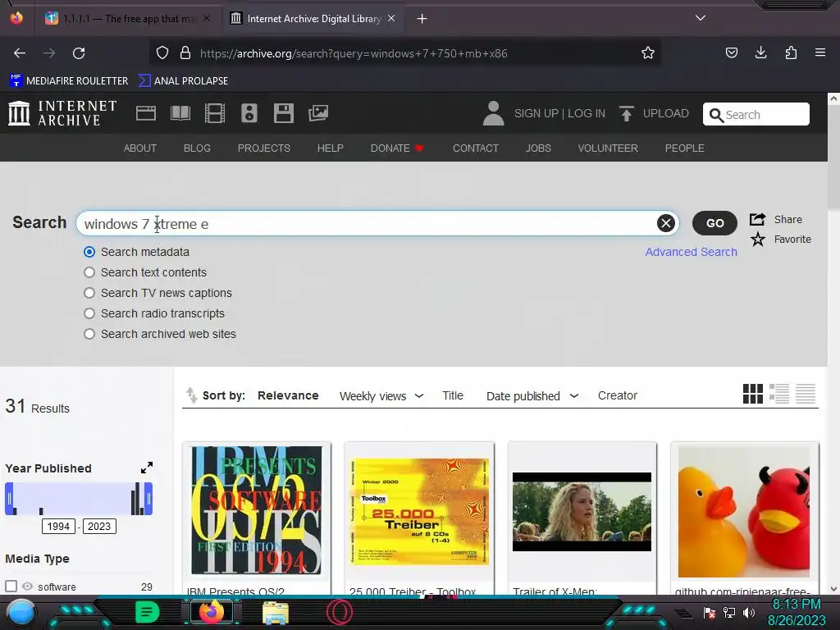The image size is (840, 630).
Task: Open Firefox tracking protection shield
Action: click(x=162, y=52)
